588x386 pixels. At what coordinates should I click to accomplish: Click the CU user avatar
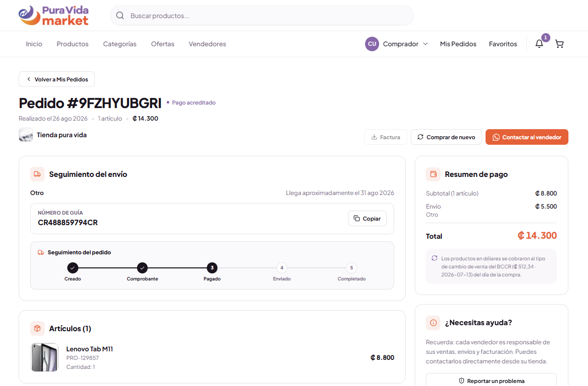point(372,44)
